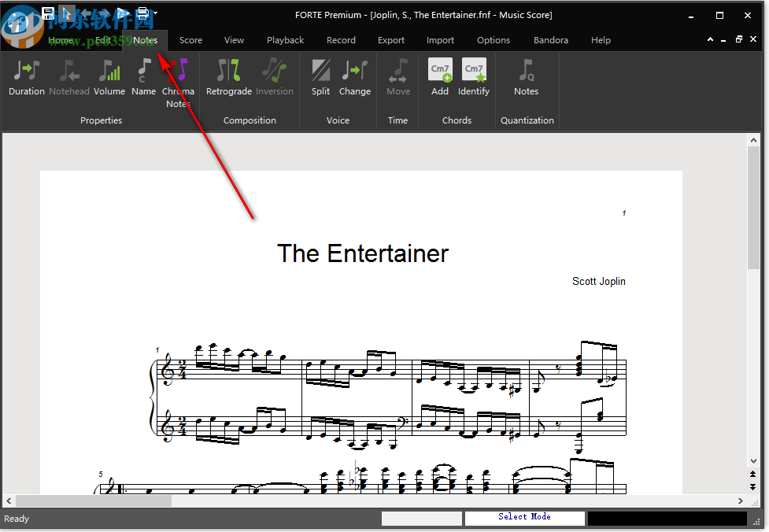Switch to the Score tab

pos(190,40)
